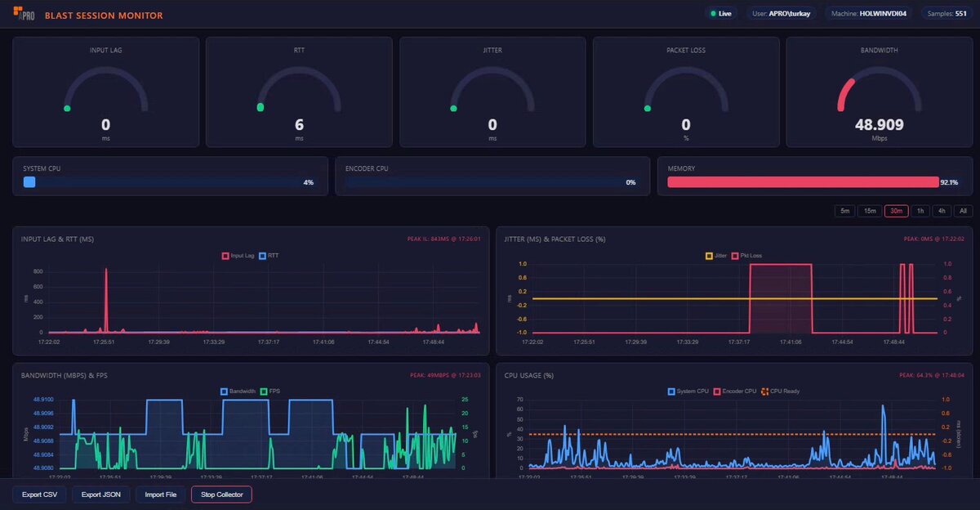Toggle the RTT legend swatch
The width and height of the screenshot is (980, 510).
click(263, 256)
